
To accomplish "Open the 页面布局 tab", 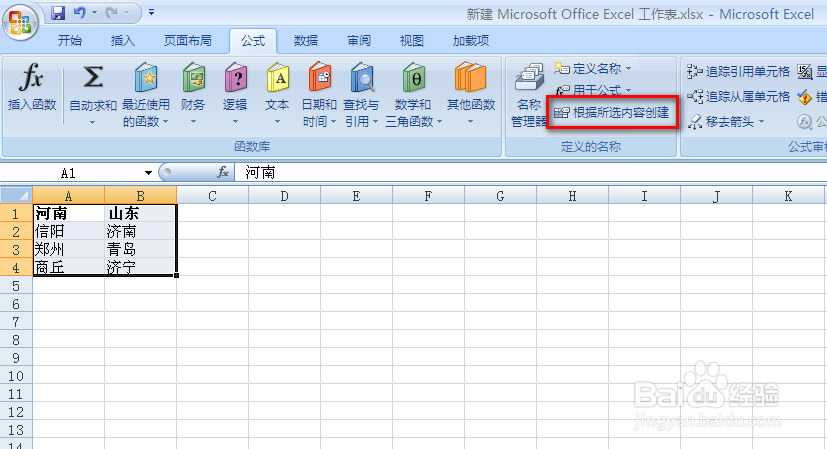I will point(187,41).
